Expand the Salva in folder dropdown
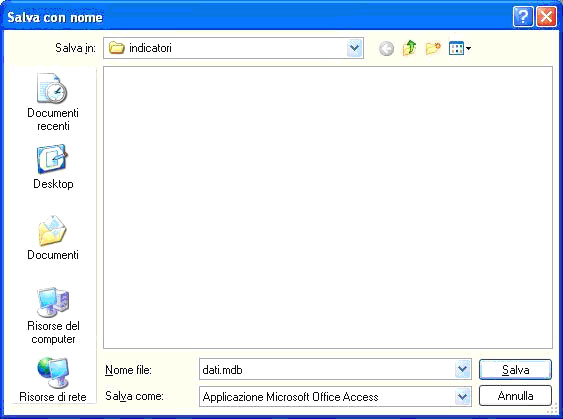Screen dimensions: 563x419 pyautogui.click(x=354, y=48)
